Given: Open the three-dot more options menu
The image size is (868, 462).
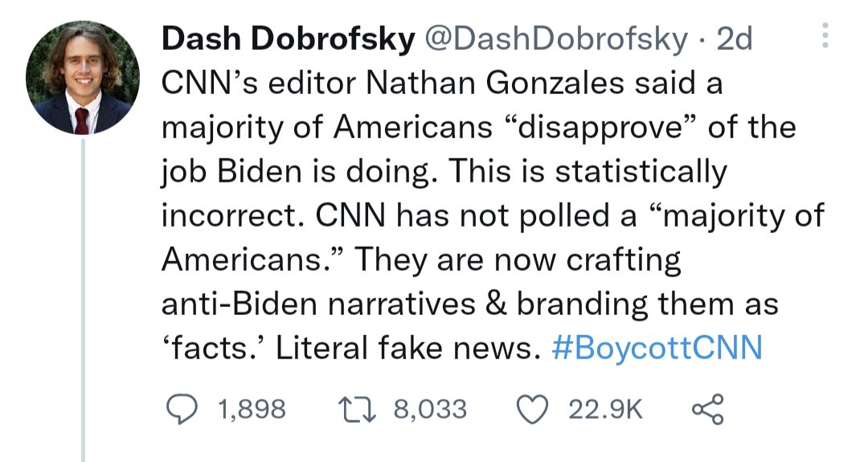Looking at the screenshot, I should [x=821, y=36].
